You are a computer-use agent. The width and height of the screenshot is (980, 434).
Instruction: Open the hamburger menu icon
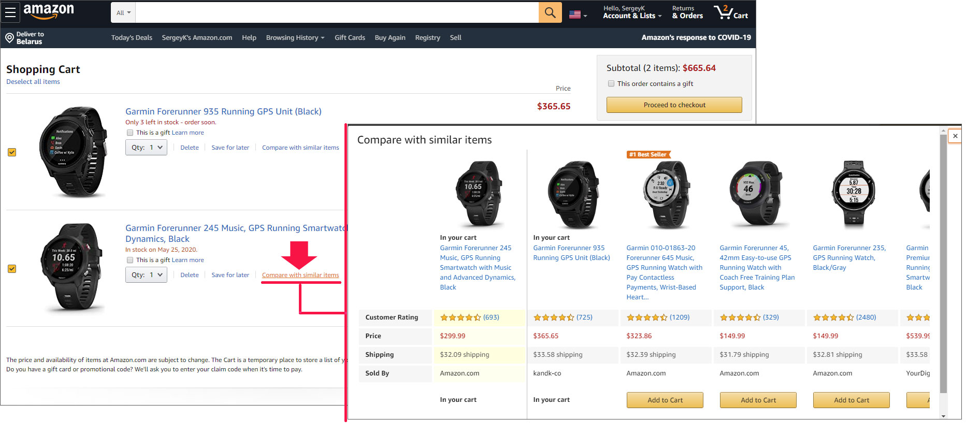(x=10, y=12)
